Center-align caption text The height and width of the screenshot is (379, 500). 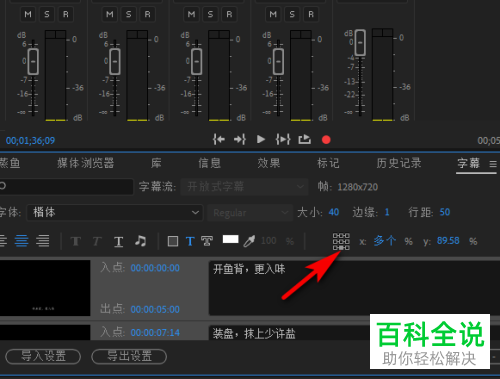click(x=21, y=241)
